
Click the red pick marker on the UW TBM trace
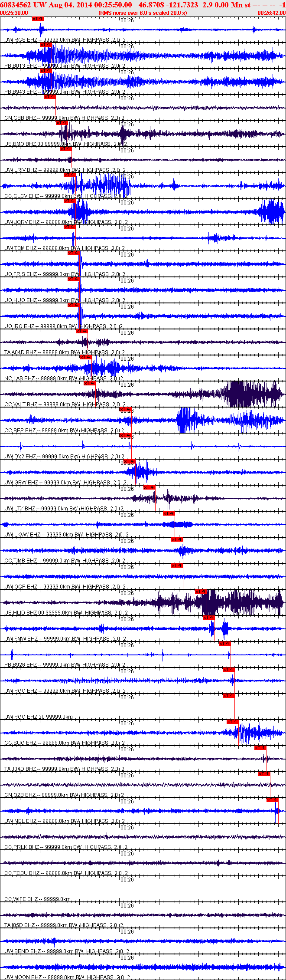pyautogui.click(x=70, y=227)
